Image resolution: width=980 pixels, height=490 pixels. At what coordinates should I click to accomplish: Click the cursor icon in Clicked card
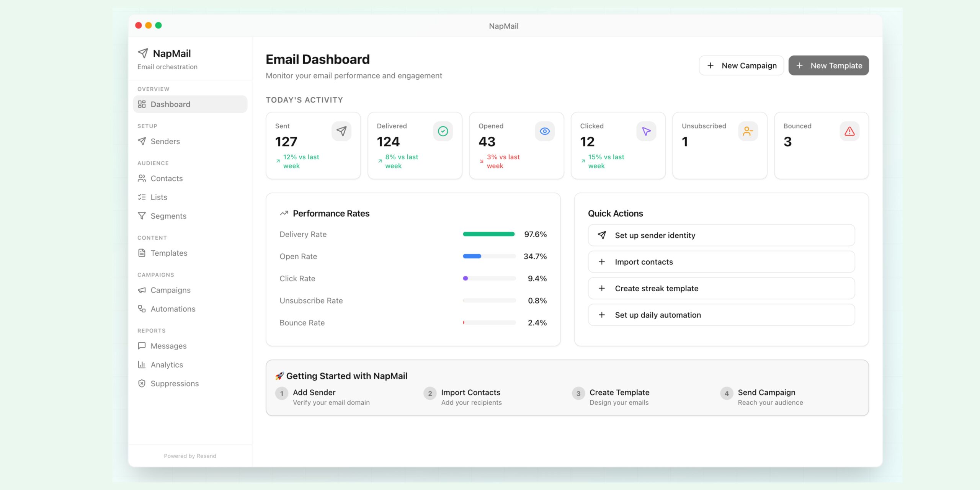coord(646,131)
